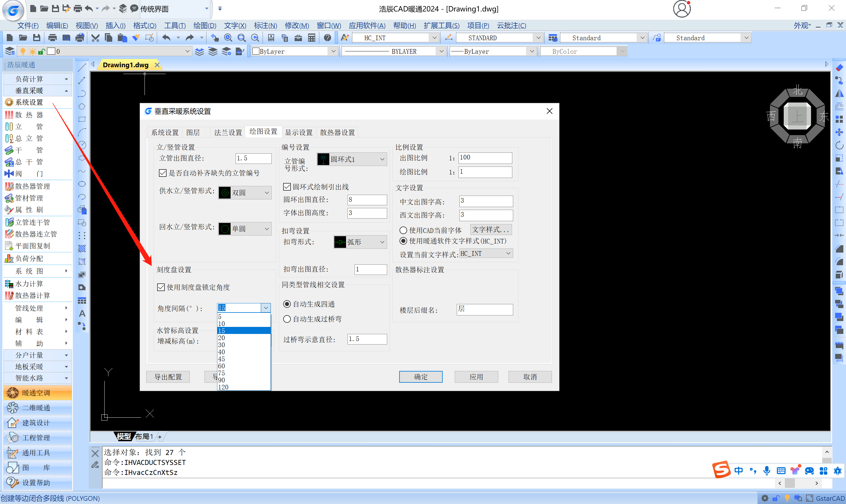
Task: Click the 散热器 radiator icon in sidebar
Action: 9,115
